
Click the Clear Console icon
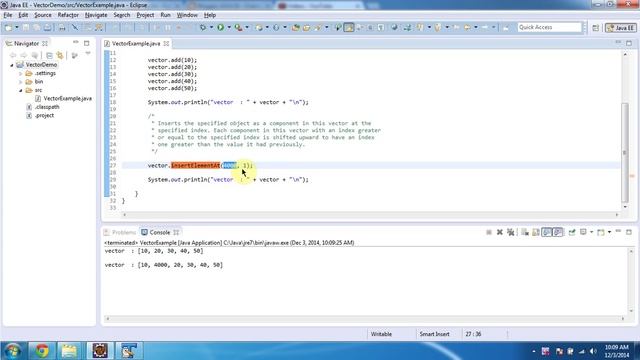525,232
